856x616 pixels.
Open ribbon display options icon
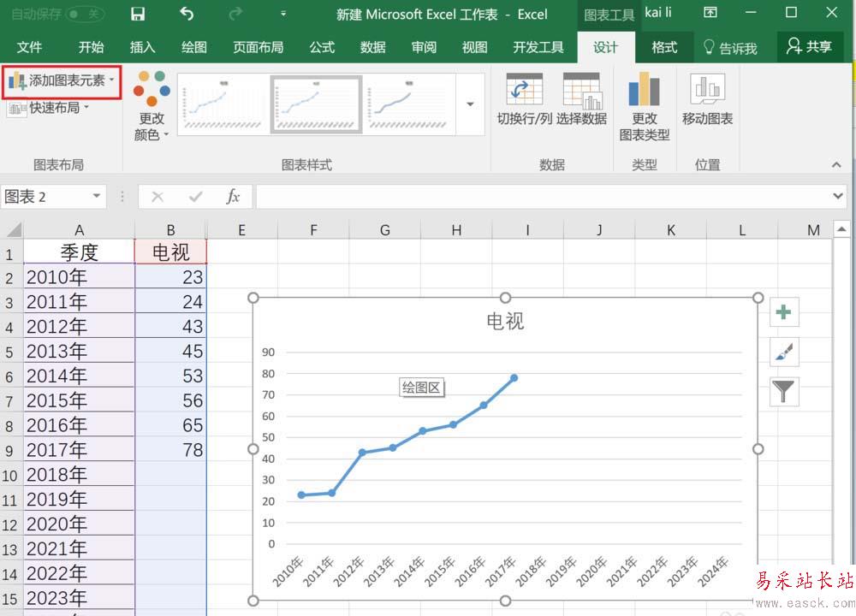pyautogui.click(x=710, y=13)
